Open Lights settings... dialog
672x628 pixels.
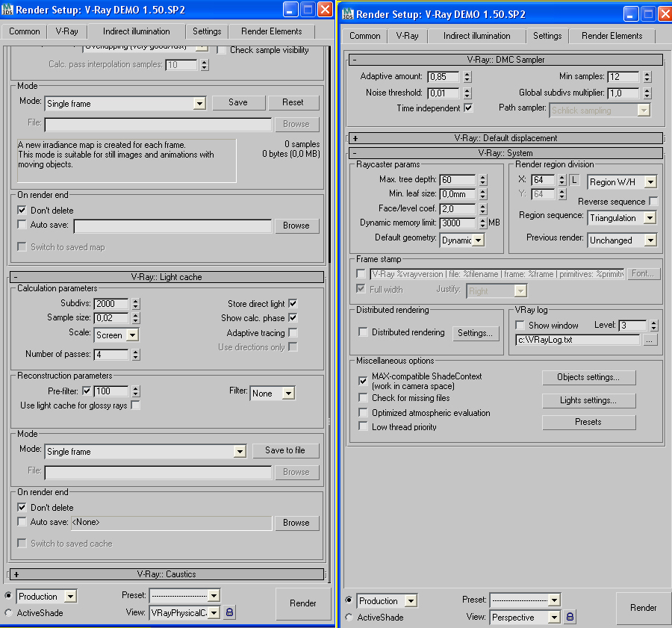pyautogui.click(x=588, y=400)
